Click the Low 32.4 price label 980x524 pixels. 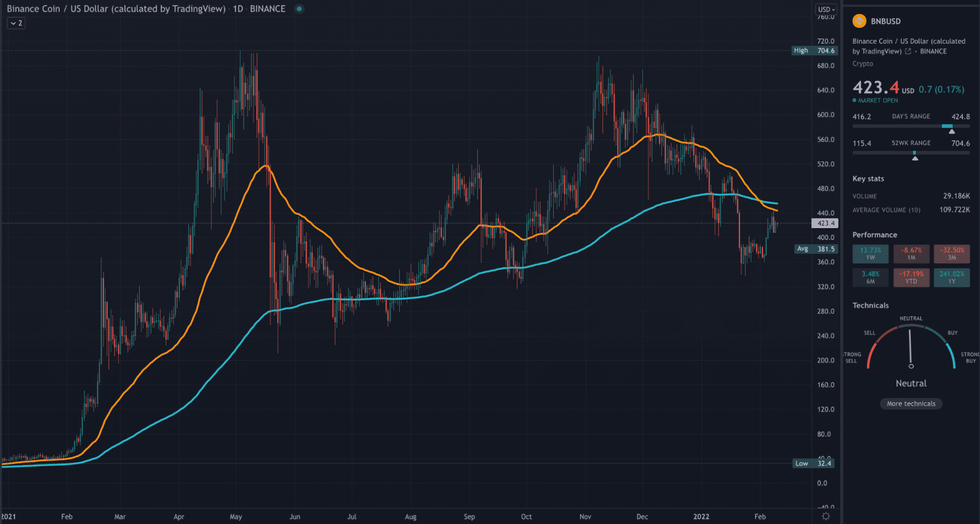pos(813,463)
